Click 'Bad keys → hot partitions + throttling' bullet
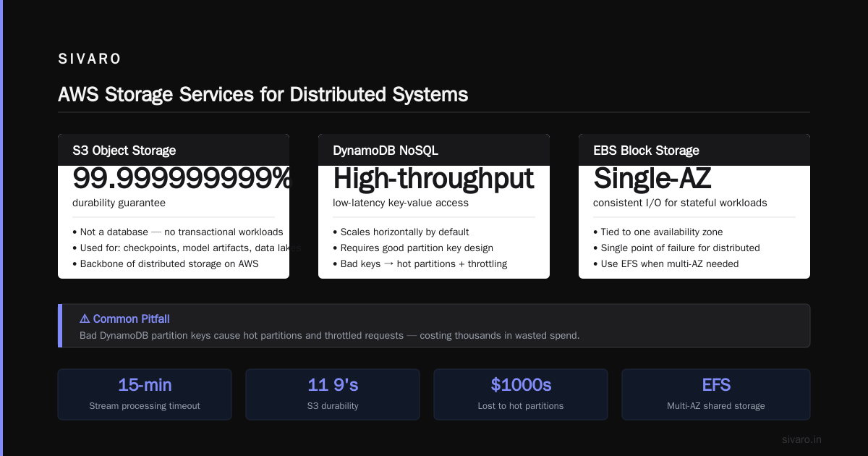Viewport: 868px width, 456px height. 420,264
